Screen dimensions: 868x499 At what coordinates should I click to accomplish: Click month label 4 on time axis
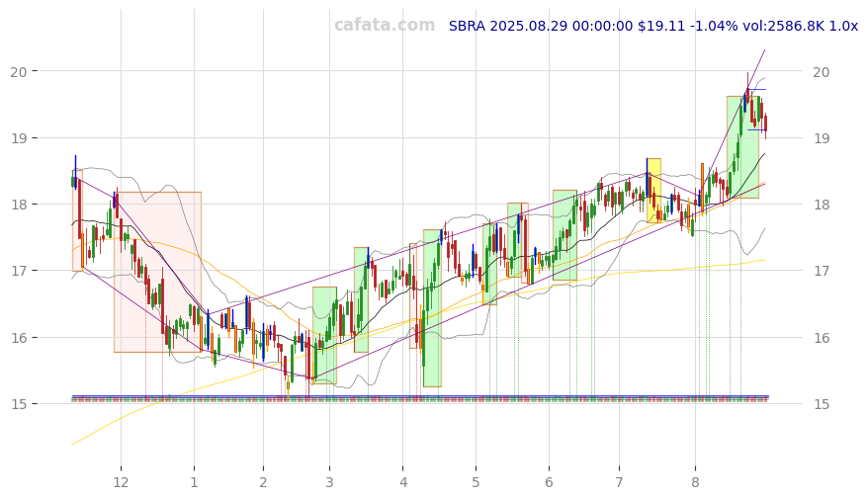pyautogui.click(x=403, y=482)
